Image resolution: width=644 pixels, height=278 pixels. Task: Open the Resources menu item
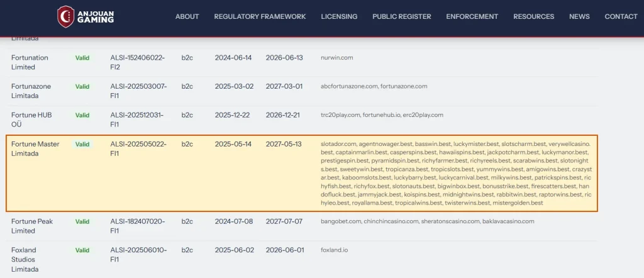click(534, 16)
